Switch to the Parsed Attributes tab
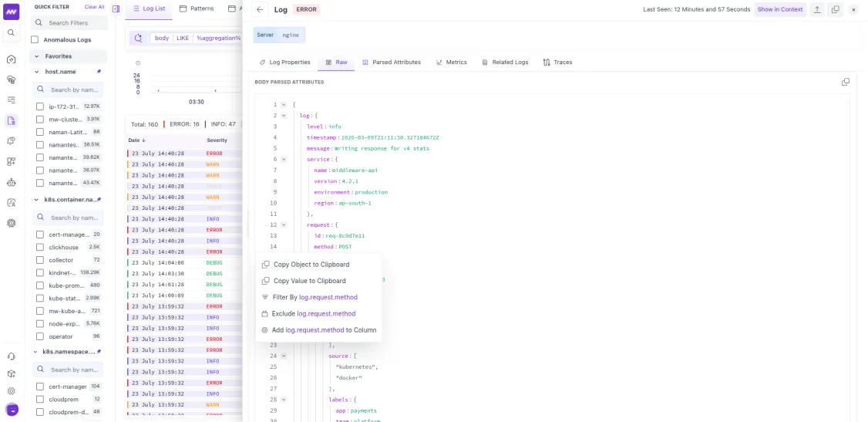The height and width of the screenshot is (422, 868). (392, 62)
